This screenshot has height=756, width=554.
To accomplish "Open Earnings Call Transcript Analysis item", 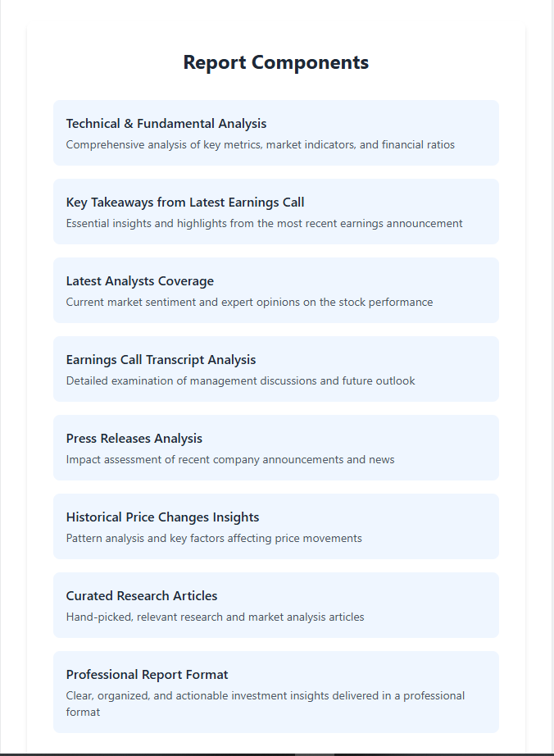I will click(x=161, y=360).
